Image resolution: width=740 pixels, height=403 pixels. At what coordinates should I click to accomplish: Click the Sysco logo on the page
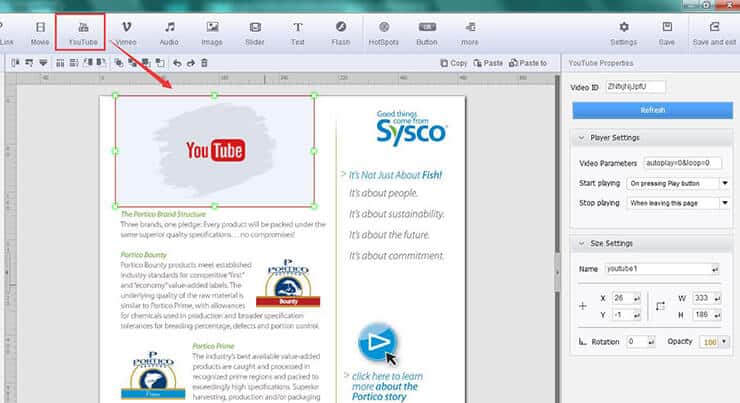click(x=411, y=128)
